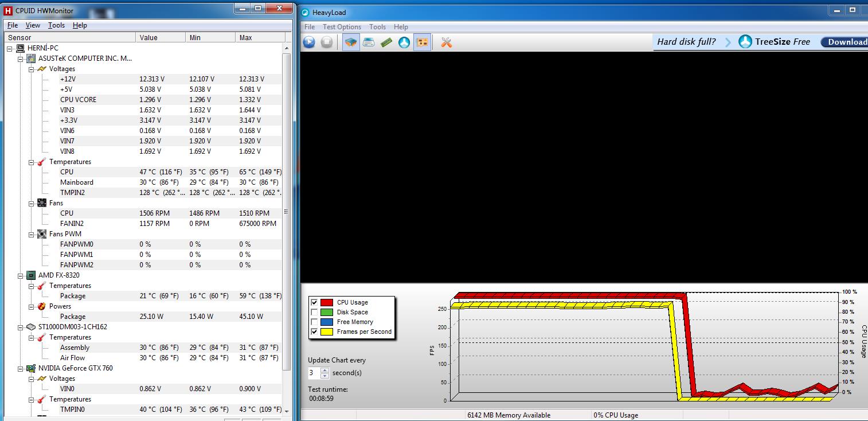Click the Sensor column header
Screen dimensions: 868x421
71,37
